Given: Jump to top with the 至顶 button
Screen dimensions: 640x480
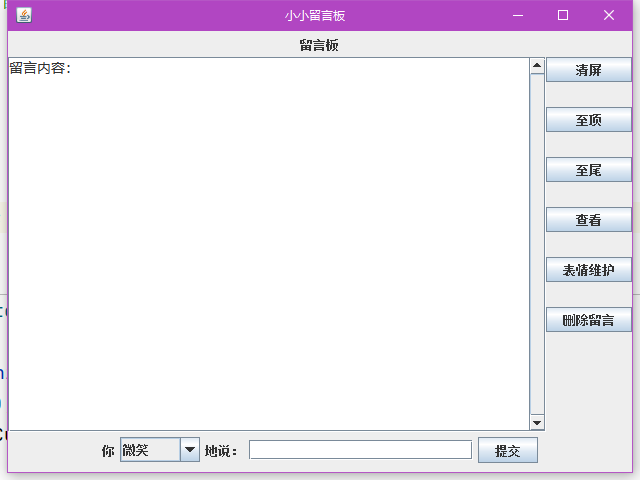Looking at the screenshot, I should coord(588,120).
